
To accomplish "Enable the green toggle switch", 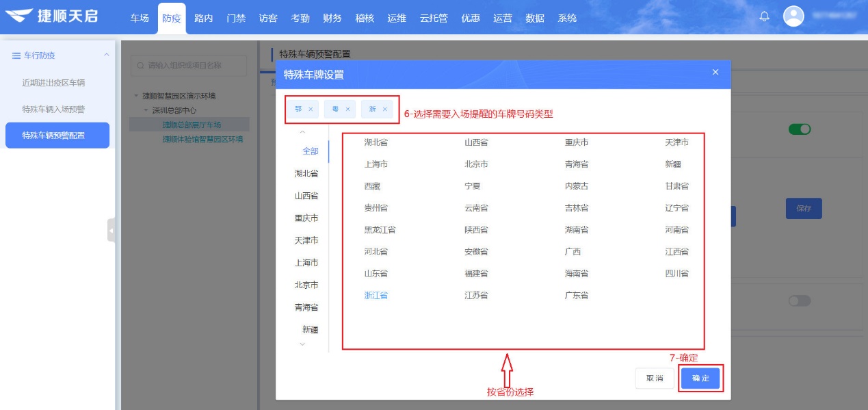I will [x=801, y=129].
